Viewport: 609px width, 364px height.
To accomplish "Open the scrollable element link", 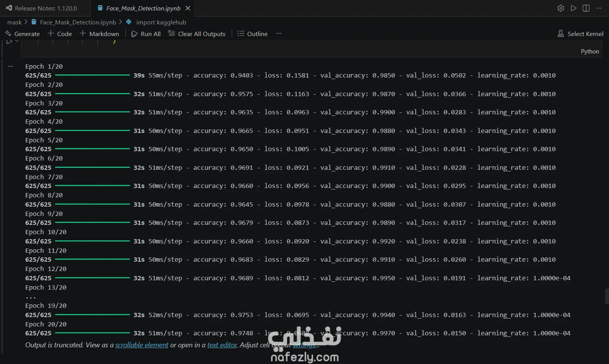I will [x=142, y=345].
